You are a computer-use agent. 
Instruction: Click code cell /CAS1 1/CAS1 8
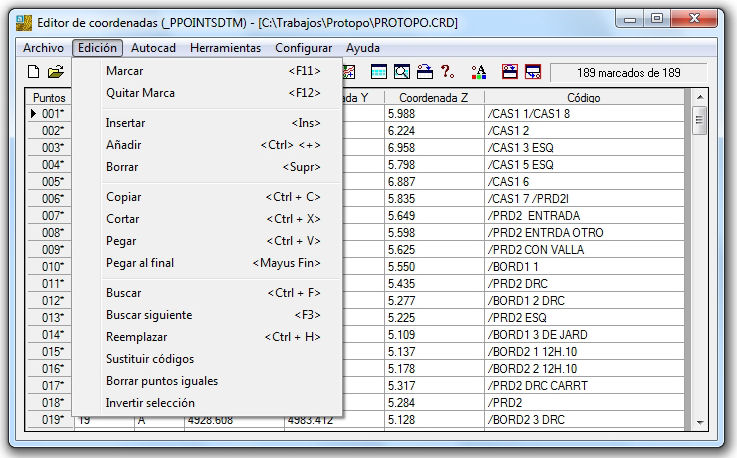(584, 114)
